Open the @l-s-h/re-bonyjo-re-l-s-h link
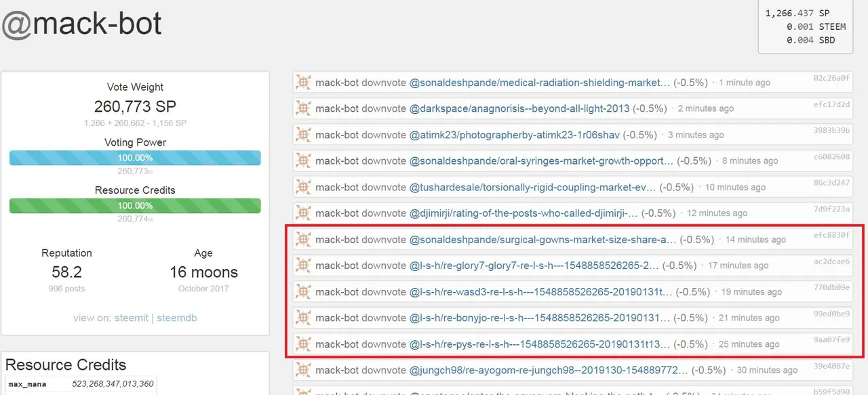Viewport: 868px width, 395px height. click(x=539, y=318)
